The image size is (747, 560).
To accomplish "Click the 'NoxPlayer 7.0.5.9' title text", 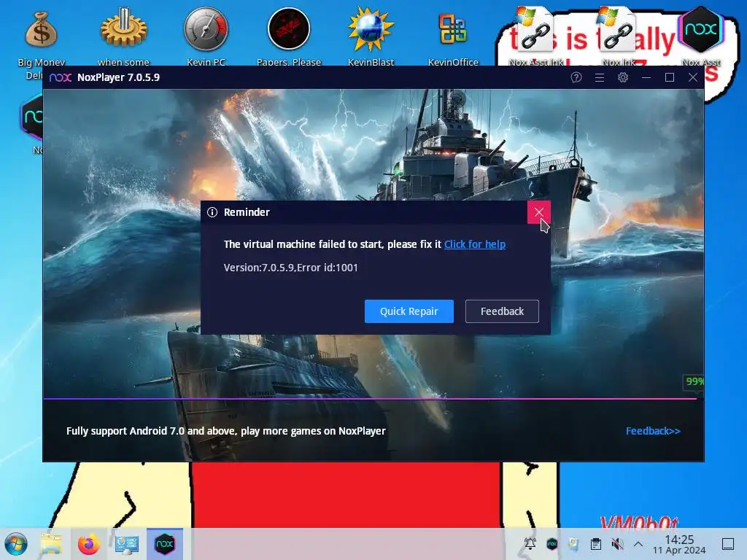I will pyautogui.click(x=118, y=77).
